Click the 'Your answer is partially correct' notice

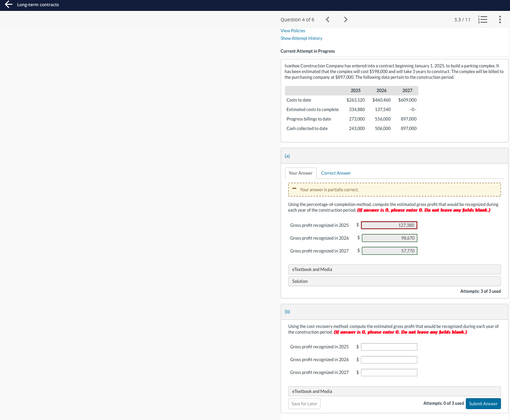(x=394, y=189)
